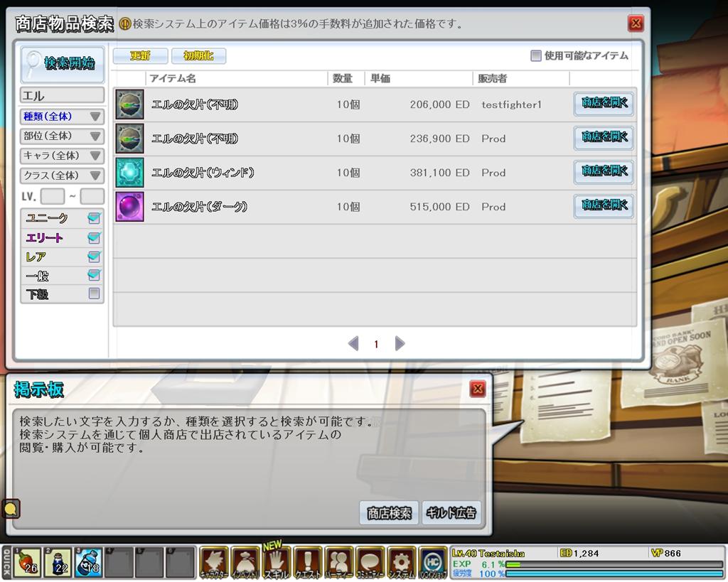Screen dimensions: 728x582
Task: Open the HC coin shop icon
Action: [x=433, y=563]
